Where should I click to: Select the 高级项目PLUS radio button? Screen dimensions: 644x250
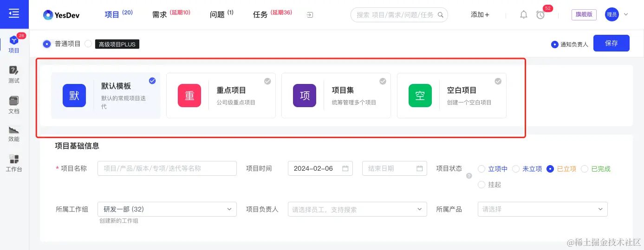coord(88,44)
